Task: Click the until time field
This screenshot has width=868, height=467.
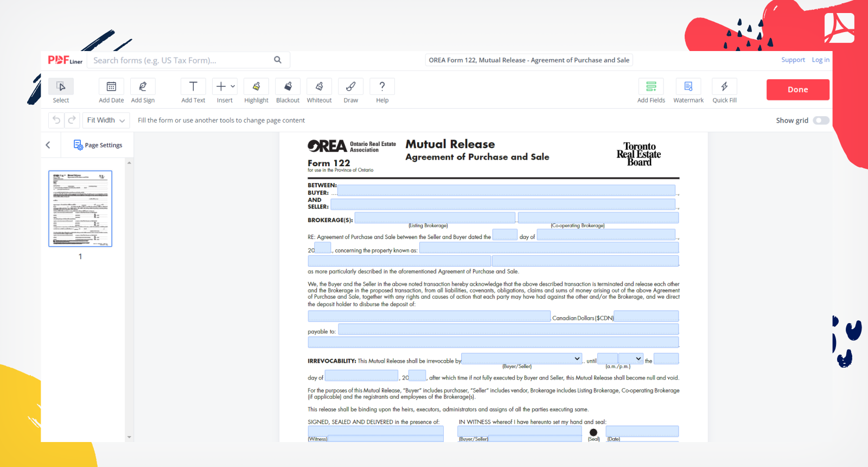Action: pos(608,359)
